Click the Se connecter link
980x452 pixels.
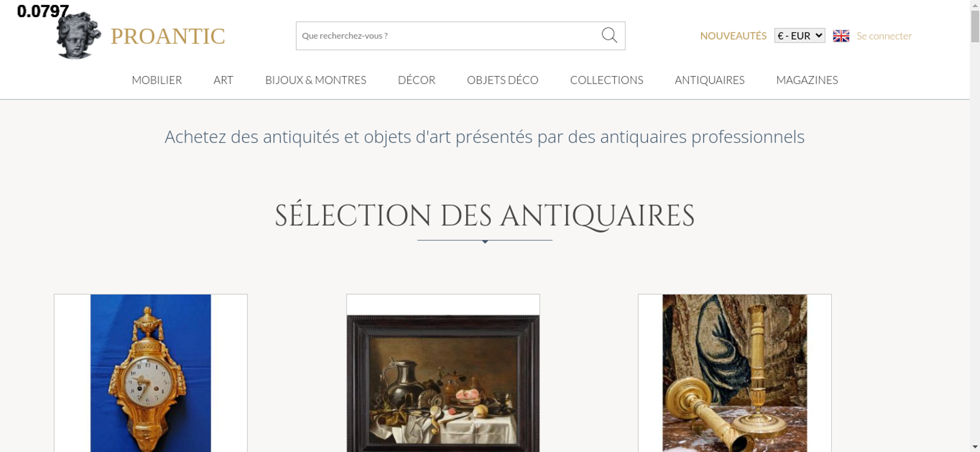(884, 36)
